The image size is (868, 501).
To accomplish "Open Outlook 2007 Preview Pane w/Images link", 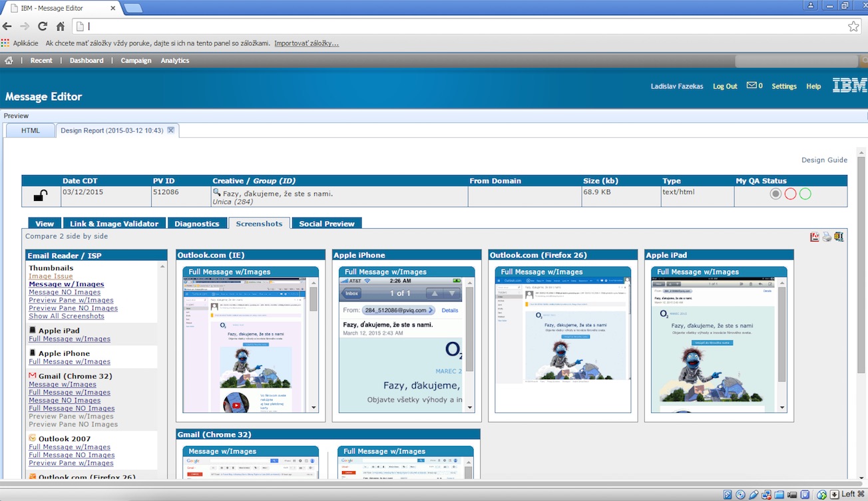I will (x=71, y=463).
